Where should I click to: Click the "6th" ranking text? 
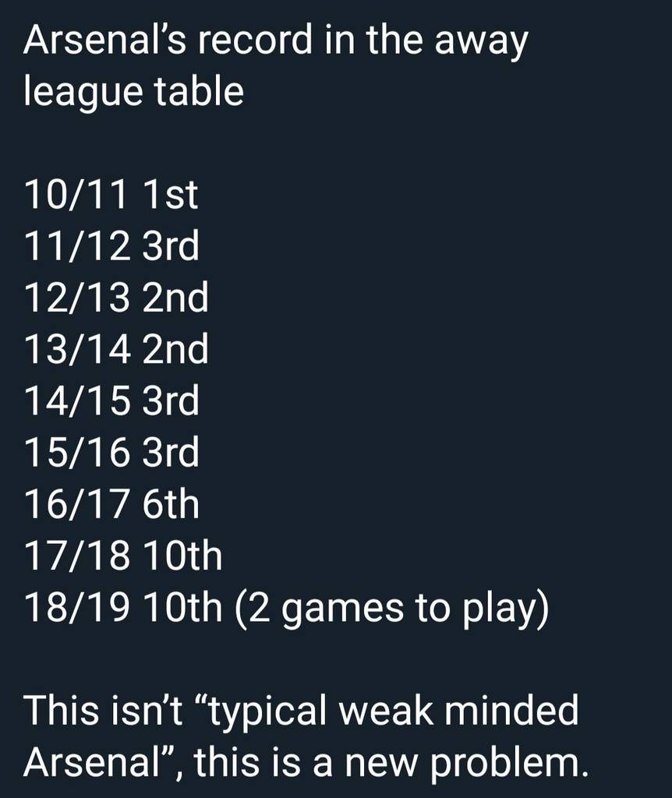[171, 503]
